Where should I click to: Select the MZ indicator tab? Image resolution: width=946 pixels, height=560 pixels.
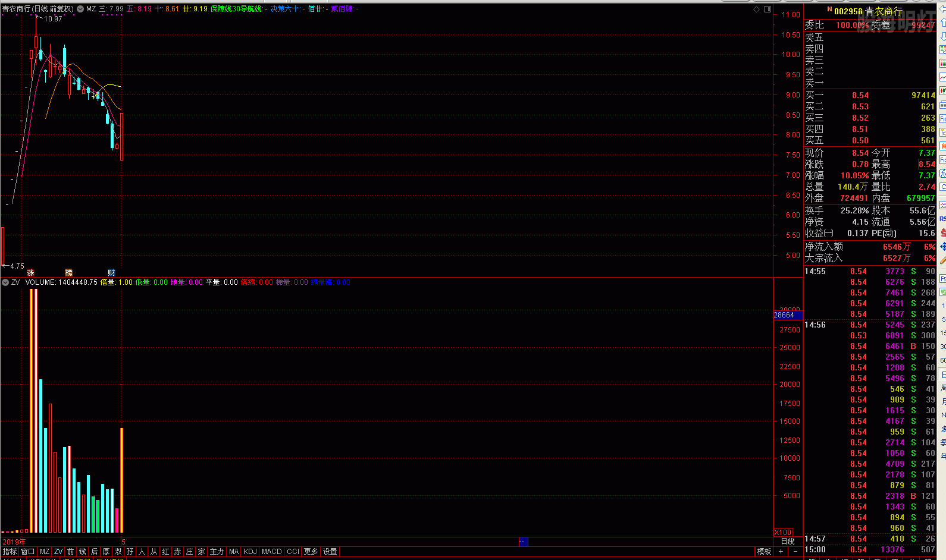point(45,552)
